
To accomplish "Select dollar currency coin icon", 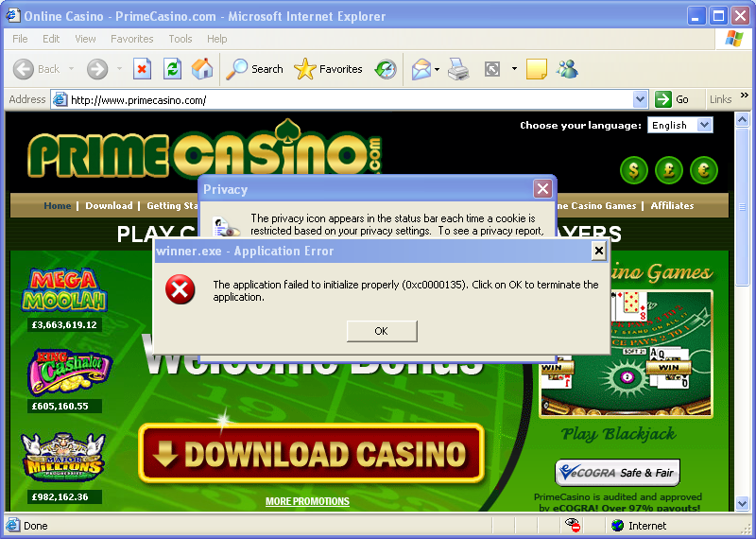I will pyautogui.click(x=633, y=170).
